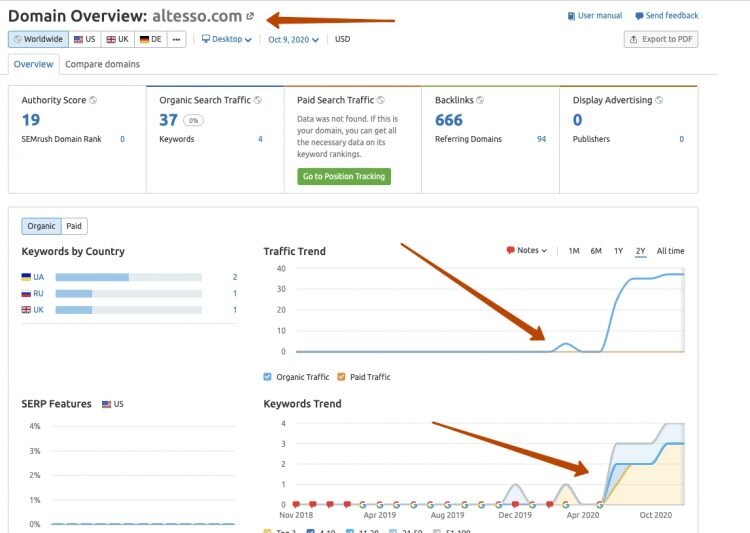This screenshot has width=750, height=533.
Task: Set Traffic Trend range to 6M
Action: (596, 251)
